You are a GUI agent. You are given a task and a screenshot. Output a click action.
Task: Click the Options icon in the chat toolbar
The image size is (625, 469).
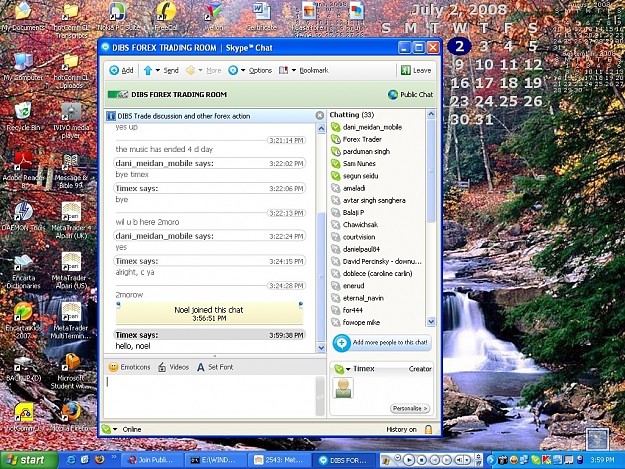(233, 71)
